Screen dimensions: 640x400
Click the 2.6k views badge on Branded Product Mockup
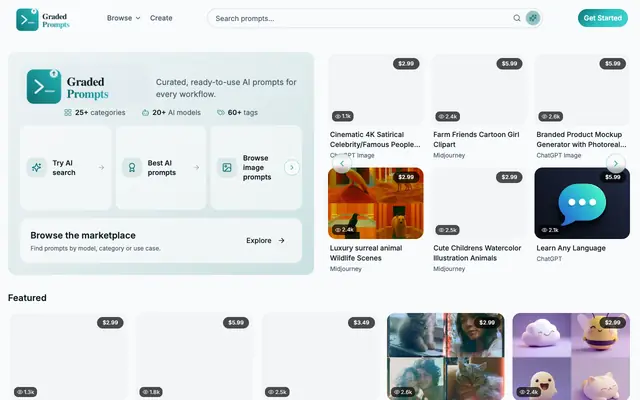551,116
